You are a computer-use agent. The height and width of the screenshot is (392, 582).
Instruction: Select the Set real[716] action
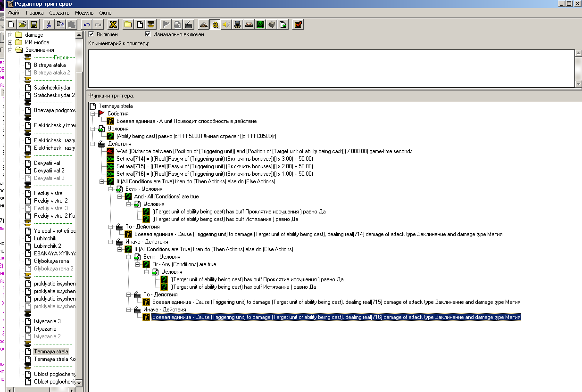[215, 174]
